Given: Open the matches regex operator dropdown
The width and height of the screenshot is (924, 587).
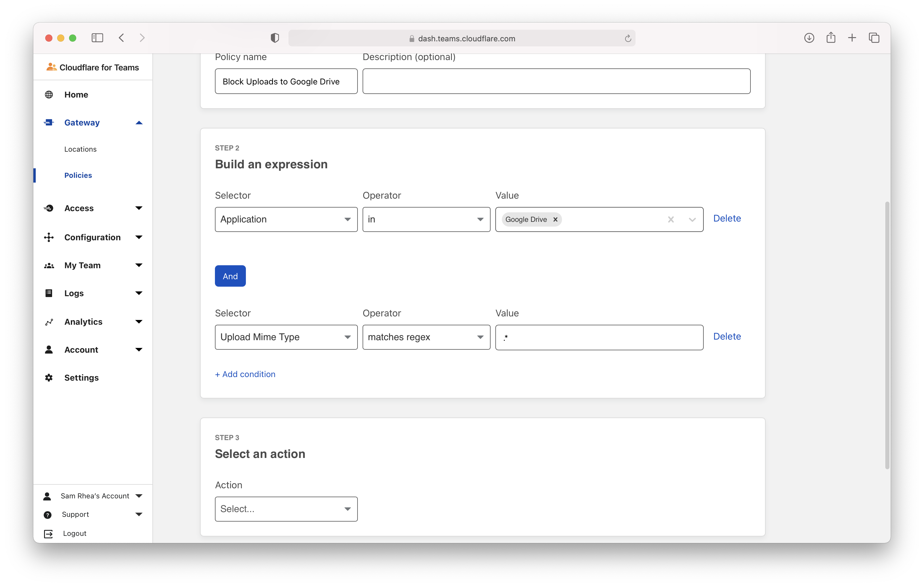Looking at the screenshot, I should tap(426, 337).
